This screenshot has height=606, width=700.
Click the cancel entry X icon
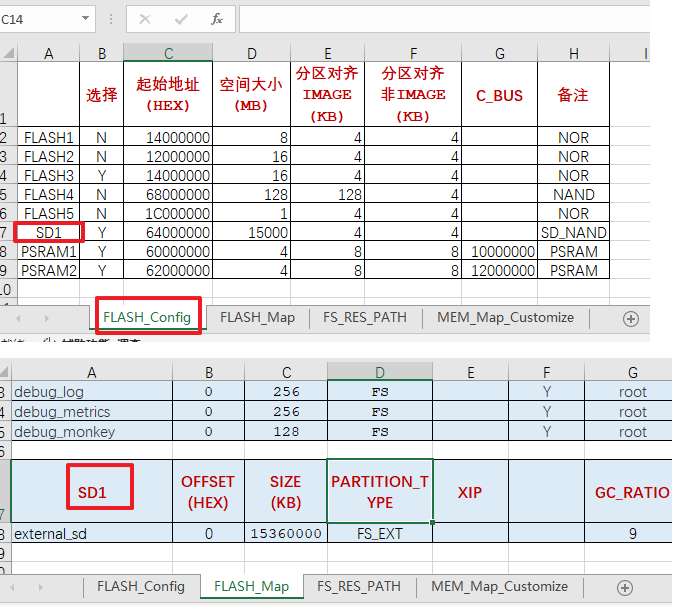click(145, 19)
